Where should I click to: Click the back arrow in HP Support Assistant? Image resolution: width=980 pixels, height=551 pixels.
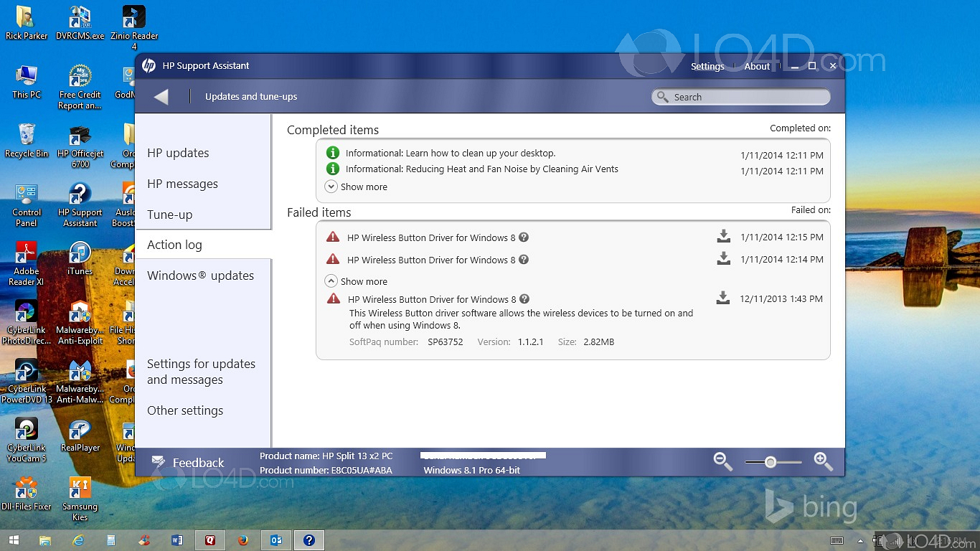coord(161,97)
